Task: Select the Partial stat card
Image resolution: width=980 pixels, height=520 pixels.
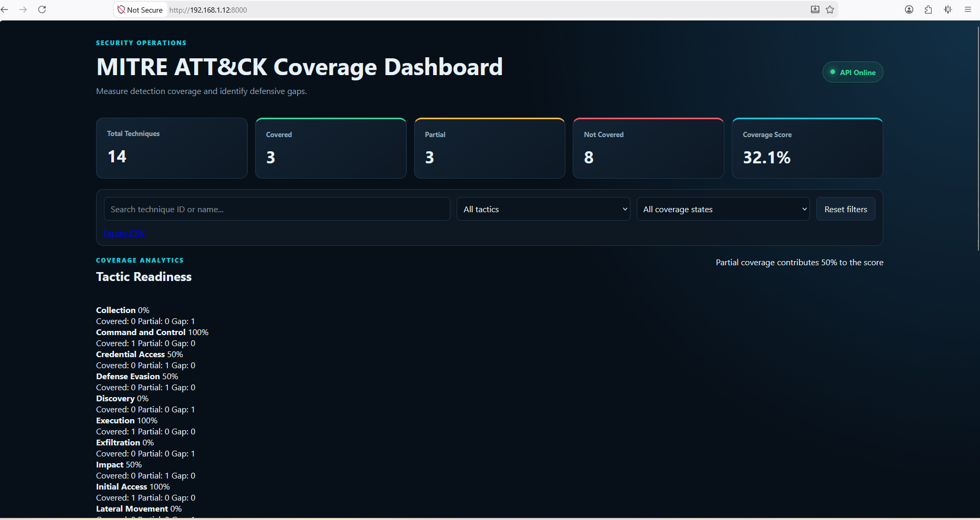Action: click(490, 148)
